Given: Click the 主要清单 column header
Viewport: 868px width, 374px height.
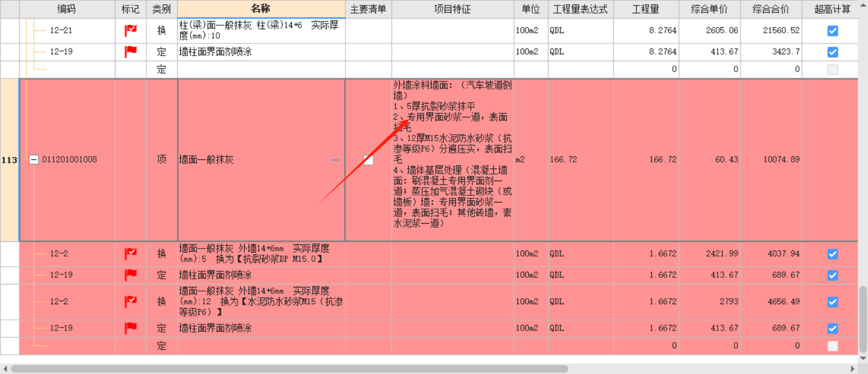Looking at the screenshot, I should click(x=368, y=9).
